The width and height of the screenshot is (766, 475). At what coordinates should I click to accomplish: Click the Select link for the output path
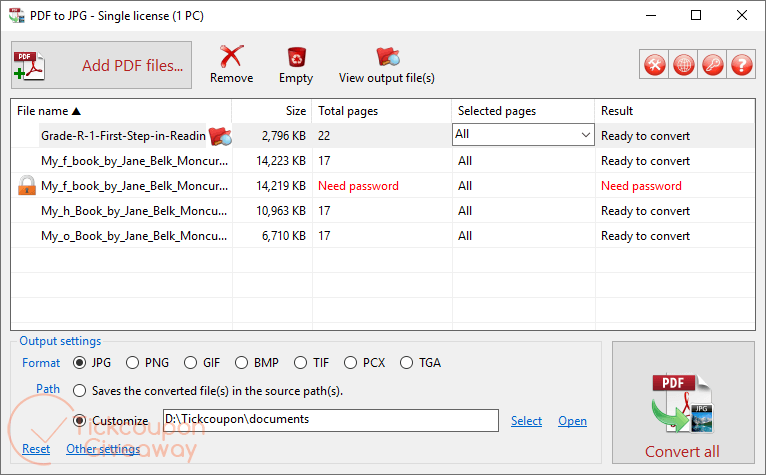(526, 421)
